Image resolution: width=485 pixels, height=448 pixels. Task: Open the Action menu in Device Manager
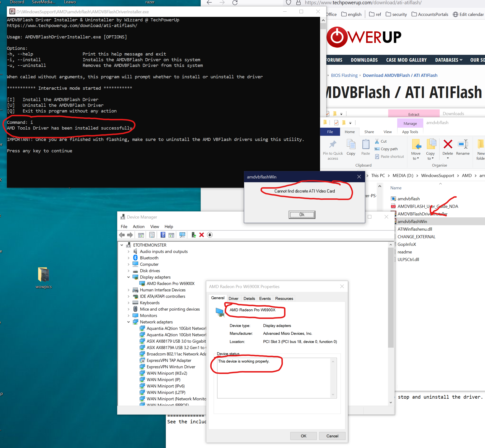tap(138, 226)
